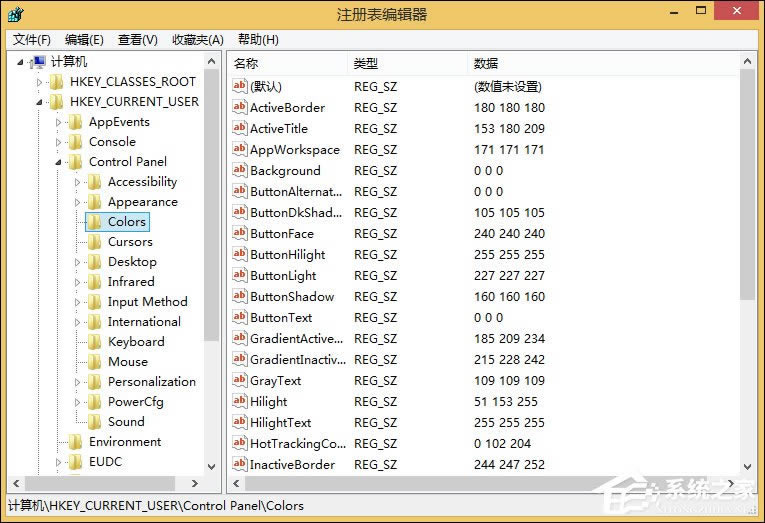The image size is (765, 523).
Task: Expand the AppEvents key
Action: click(59, 122)
